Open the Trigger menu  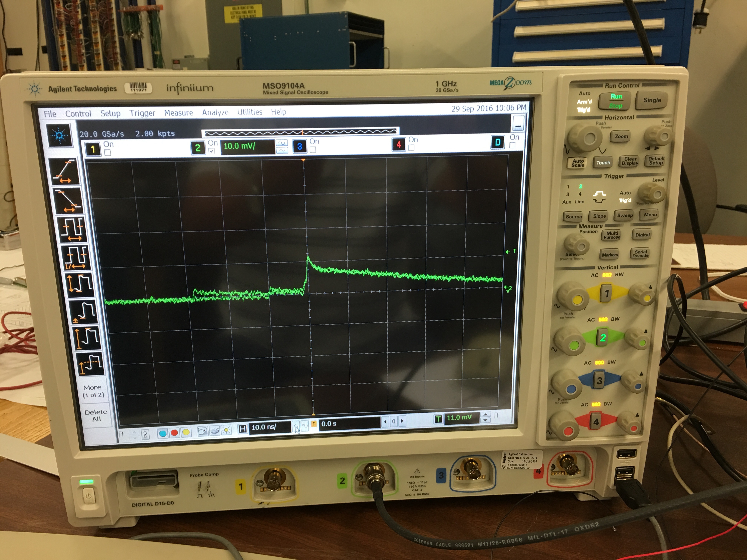point(142,113)
